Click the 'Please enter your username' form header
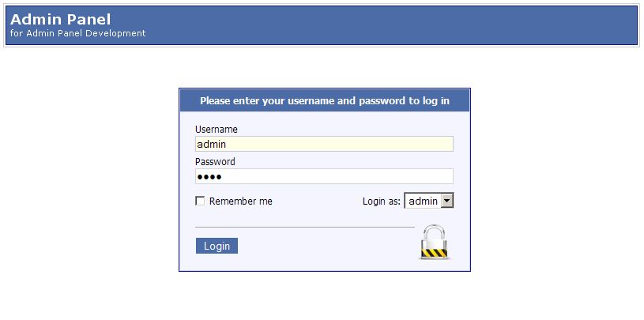The width and height of the screenshot is (644, 320). (x=324, y=100)
